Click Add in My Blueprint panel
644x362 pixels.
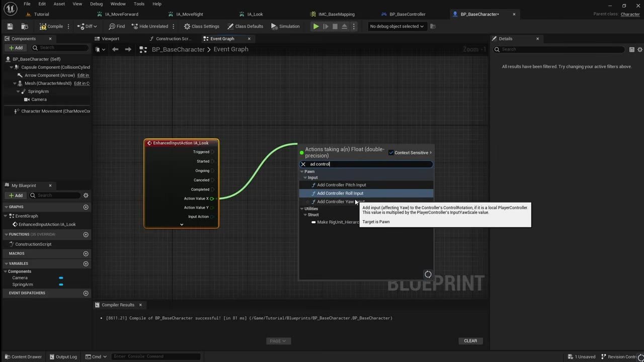pos(16,195)
